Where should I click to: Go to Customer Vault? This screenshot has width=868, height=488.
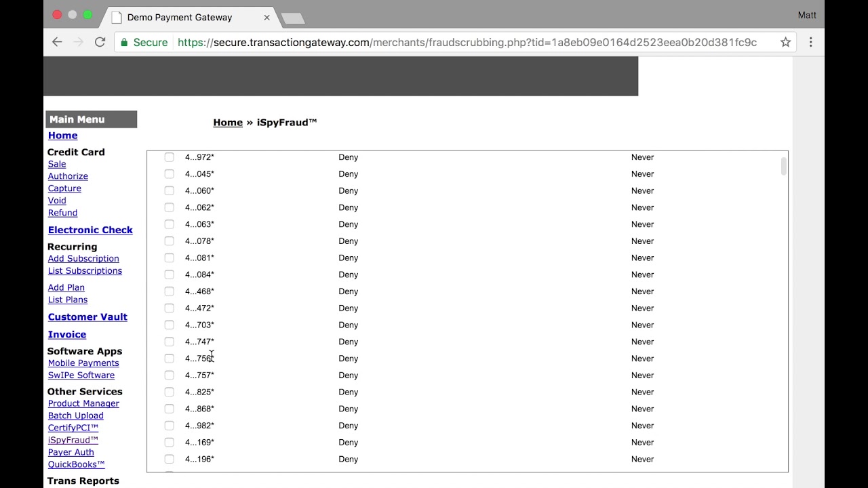[x=87, y=317]
